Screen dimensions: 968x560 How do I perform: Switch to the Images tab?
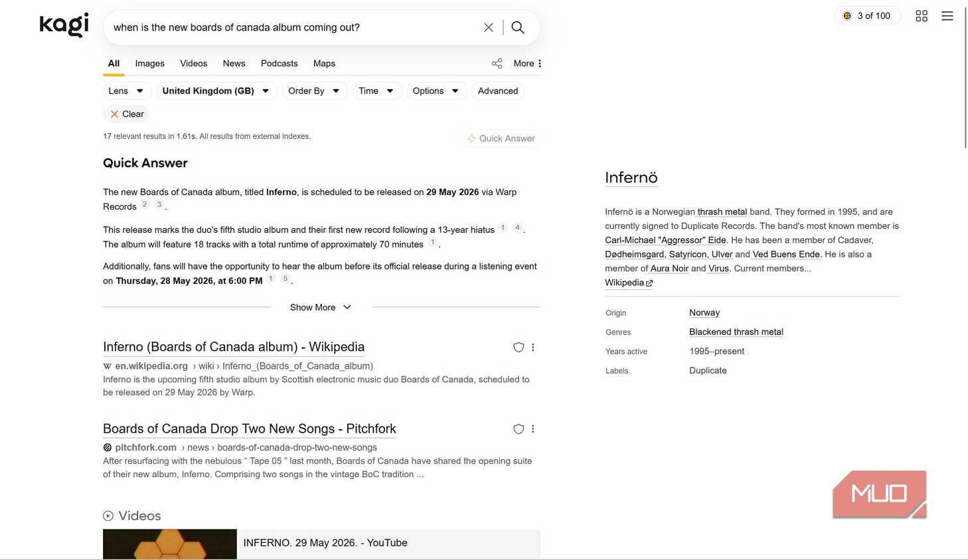pos(150,64)
